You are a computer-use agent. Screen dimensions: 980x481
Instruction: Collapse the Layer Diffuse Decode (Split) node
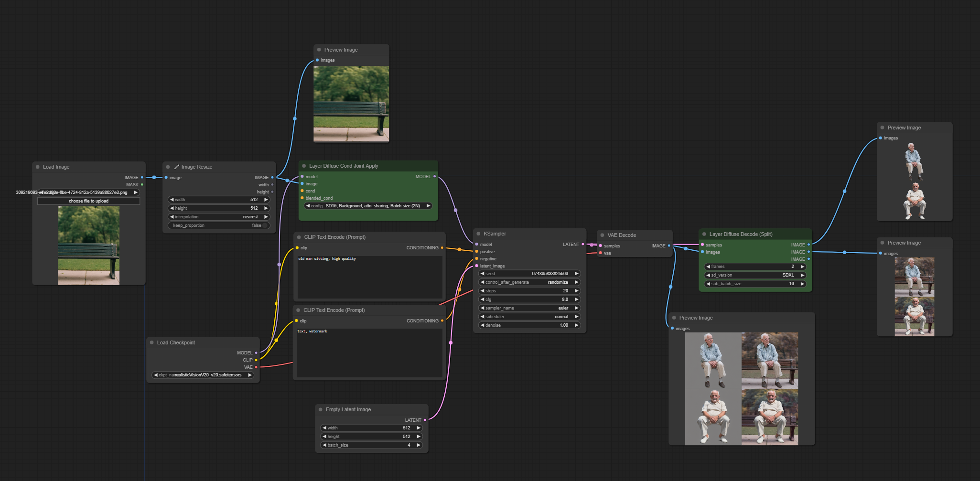click(x=704, y=235)
